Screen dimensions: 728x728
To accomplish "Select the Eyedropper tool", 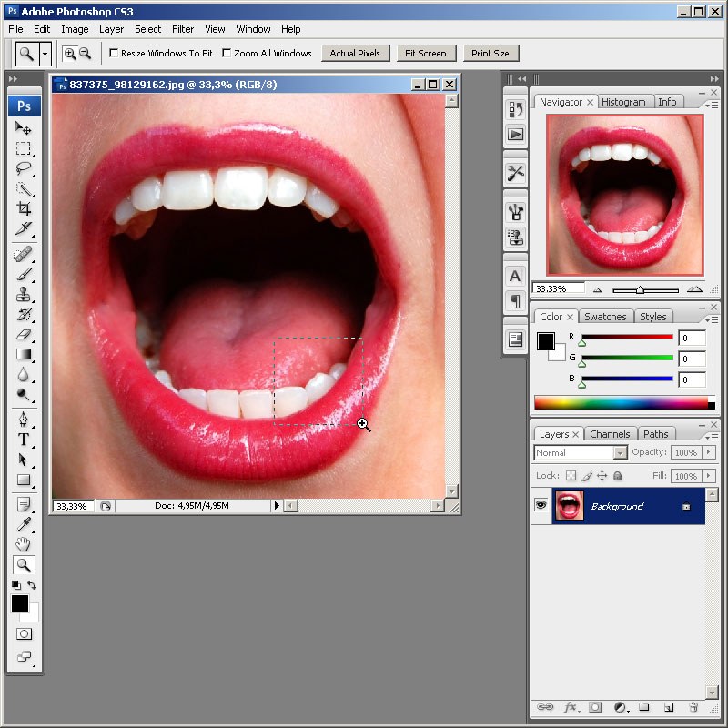I will 24,523.
